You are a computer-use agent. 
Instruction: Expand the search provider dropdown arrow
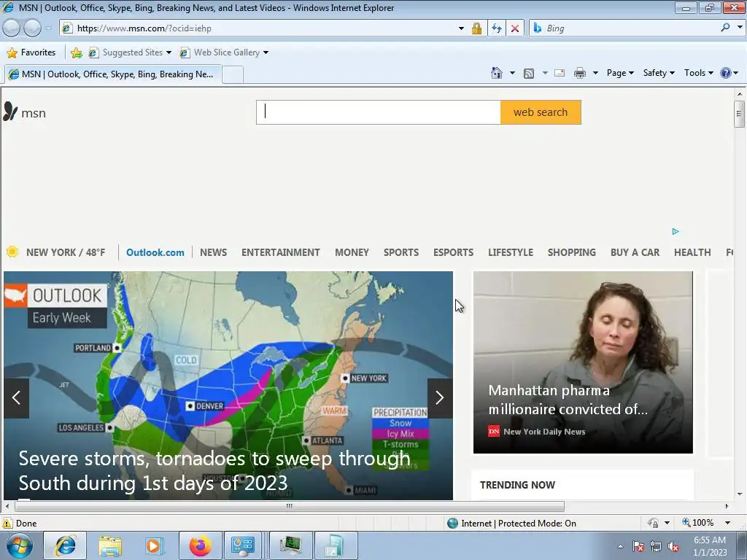point(740,28)
